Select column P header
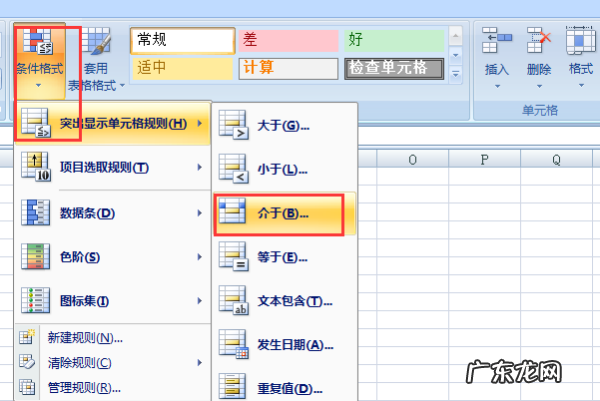 (x=484, y=159)
